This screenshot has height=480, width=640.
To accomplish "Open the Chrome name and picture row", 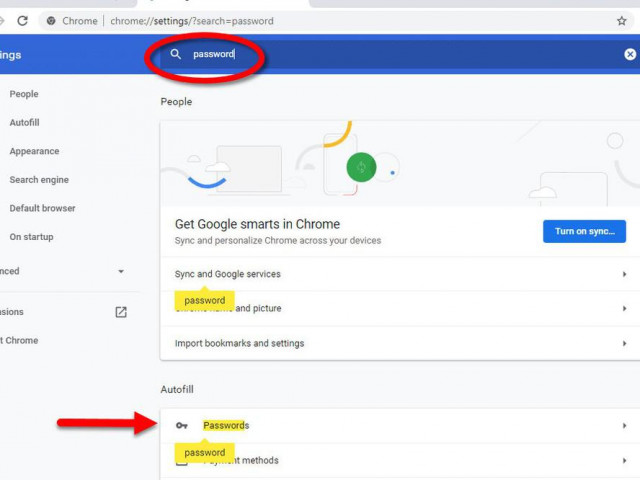I will 400,309.
